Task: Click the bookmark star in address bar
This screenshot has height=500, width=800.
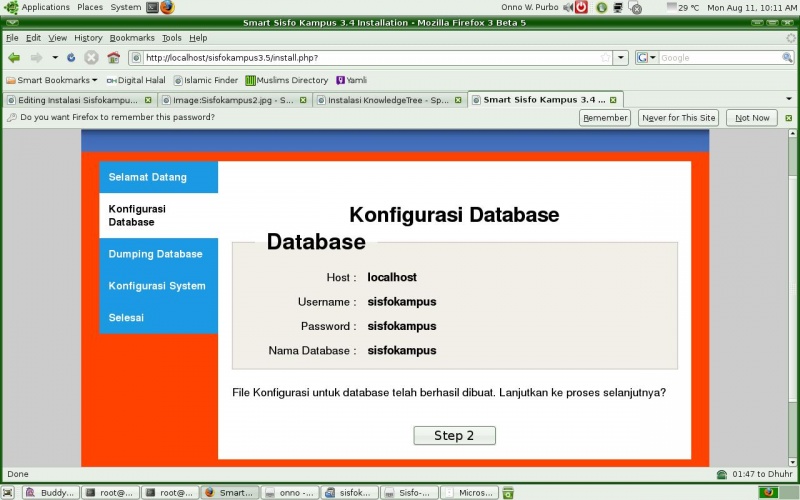Action: point(605,58)
